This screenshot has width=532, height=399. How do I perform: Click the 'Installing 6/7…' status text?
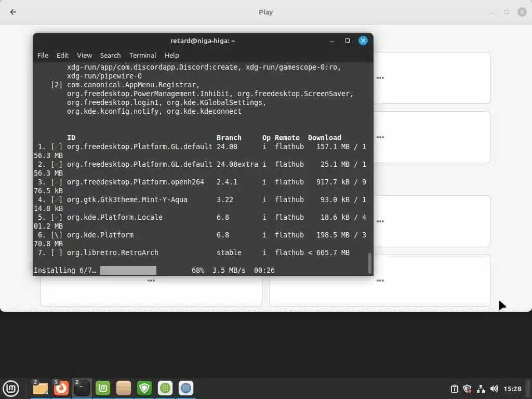tap(65, 270)
